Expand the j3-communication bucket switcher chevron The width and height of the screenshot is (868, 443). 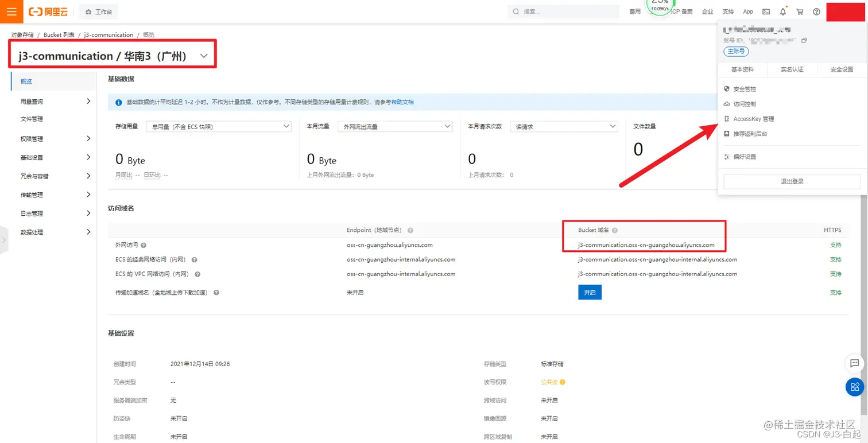[204, 56]
